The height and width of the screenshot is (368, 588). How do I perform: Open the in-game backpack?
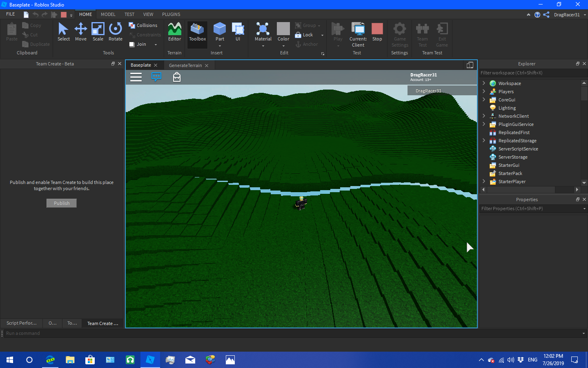[x=177, y=77]
